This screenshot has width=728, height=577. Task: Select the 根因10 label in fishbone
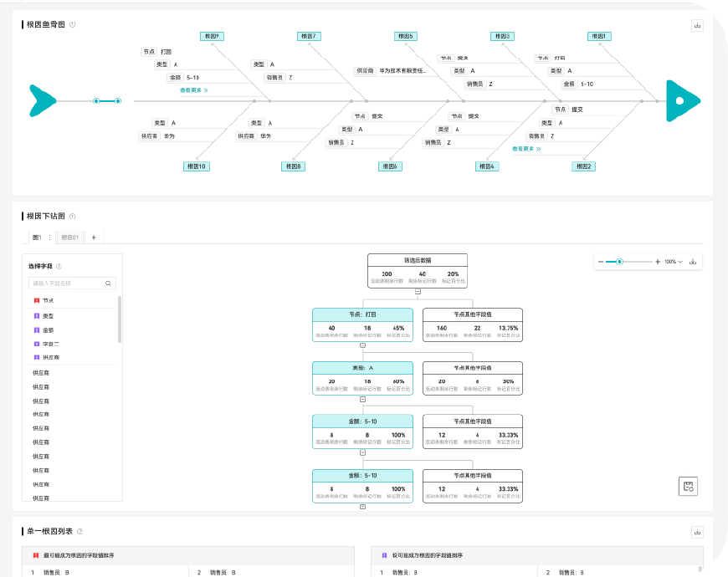[x=197, y=166]
